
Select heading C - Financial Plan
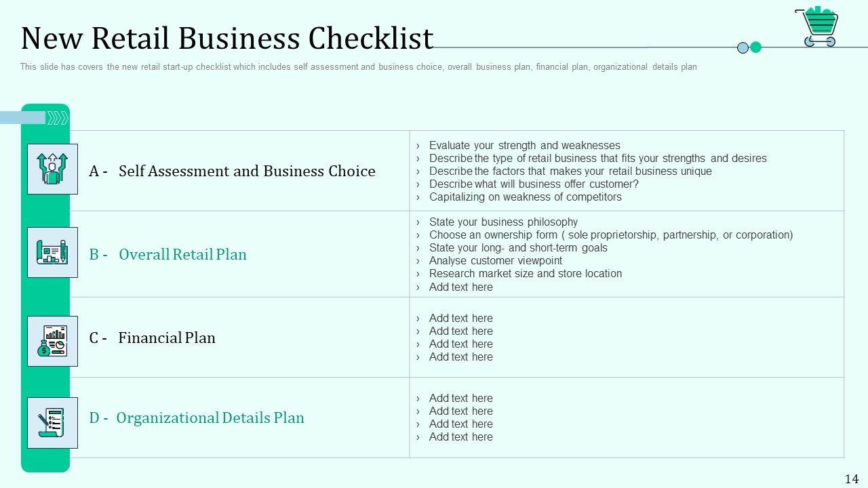(x=152, y=338)
